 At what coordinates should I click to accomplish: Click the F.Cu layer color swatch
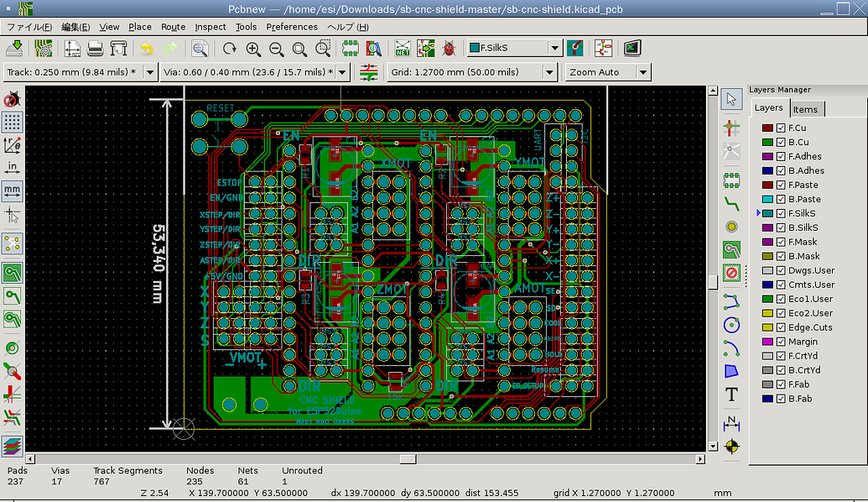pos(766,128)
